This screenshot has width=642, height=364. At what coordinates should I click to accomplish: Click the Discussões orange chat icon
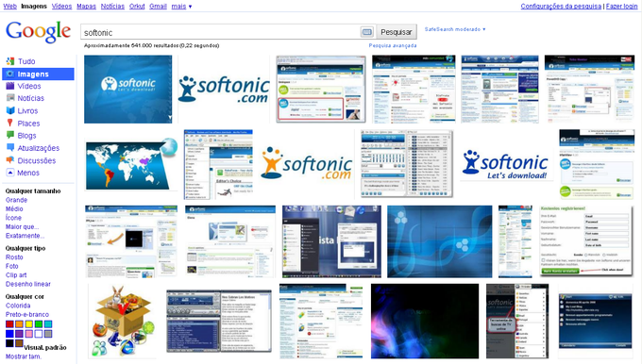click(10, 160)
